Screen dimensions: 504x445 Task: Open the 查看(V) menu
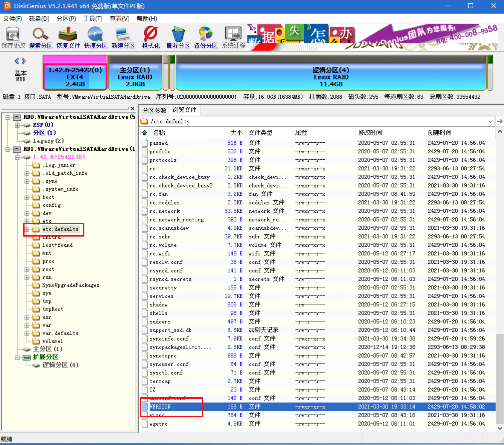point(119,19)
